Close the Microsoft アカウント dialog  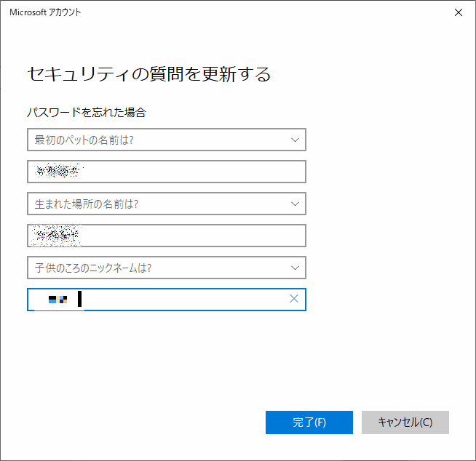point(459,12)
